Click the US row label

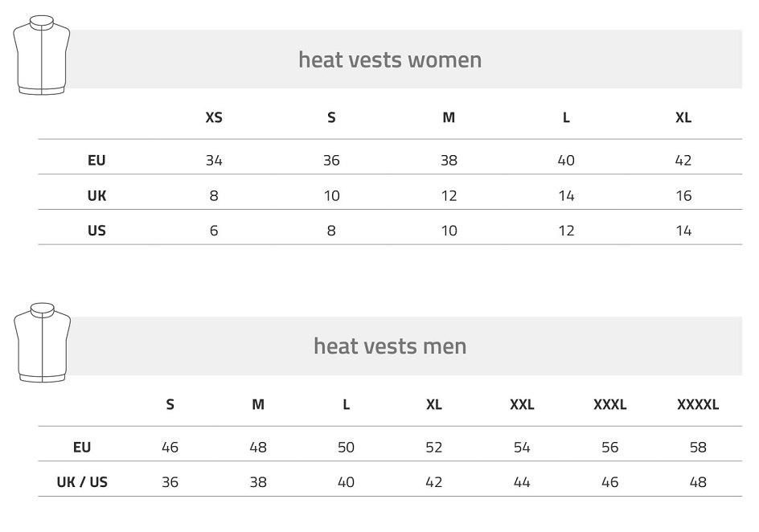coord(96,231)
